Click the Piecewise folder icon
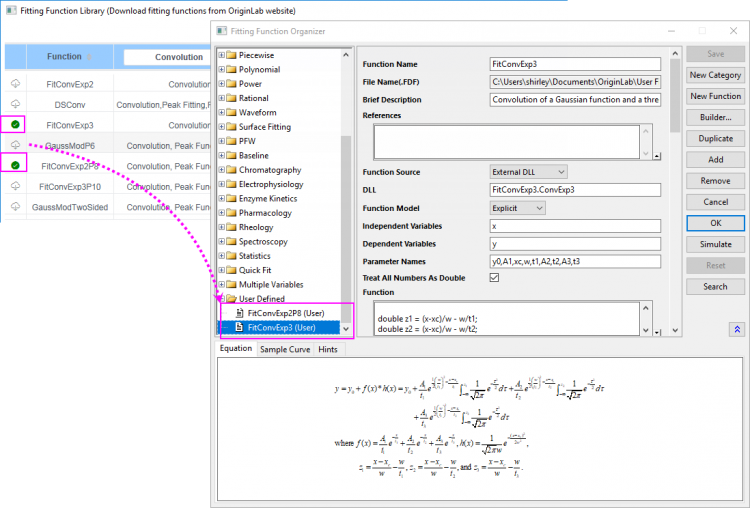The height and width of the screenshot is (510, 750). (232, 55)
